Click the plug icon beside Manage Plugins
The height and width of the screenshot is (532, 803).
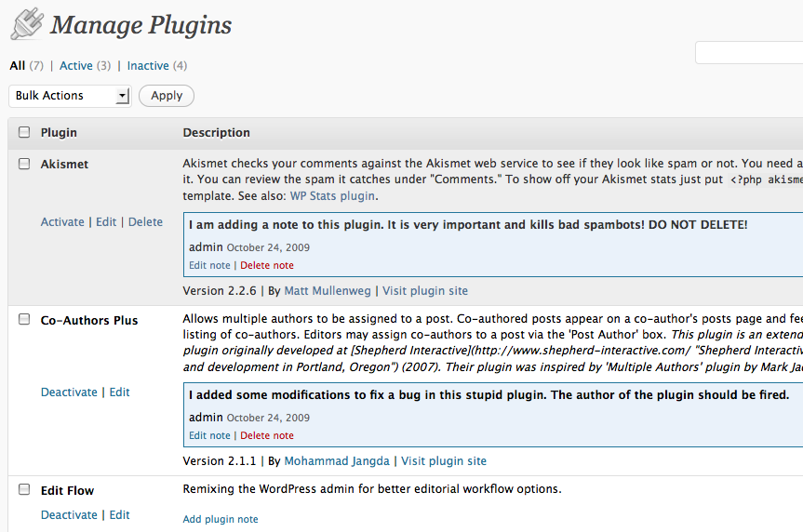[x=27, y=23]
